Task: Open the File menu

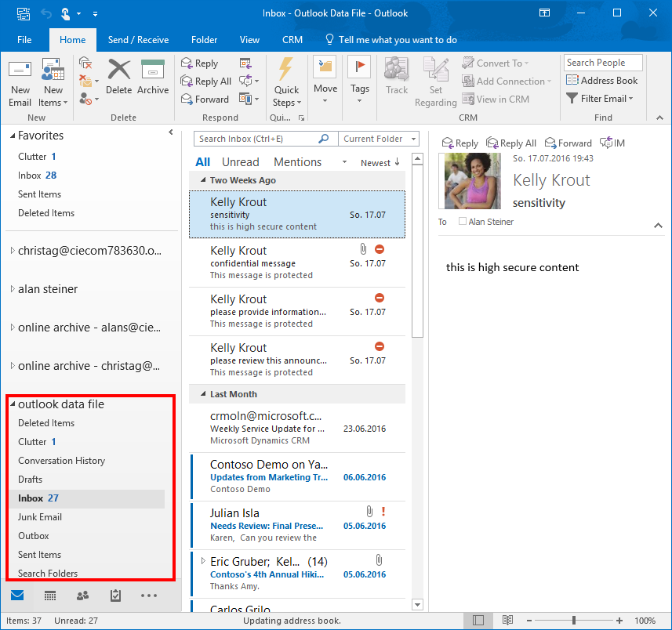Action: 24,40
